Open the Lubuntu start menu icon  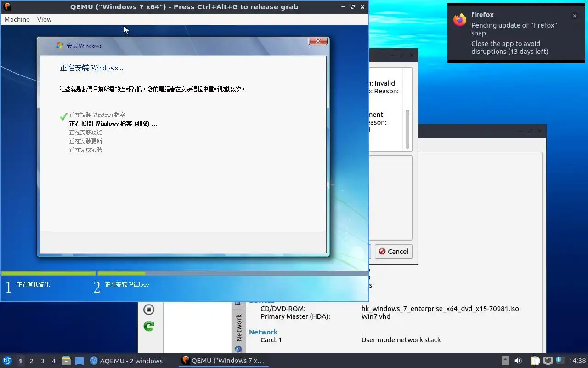[7, 361]
